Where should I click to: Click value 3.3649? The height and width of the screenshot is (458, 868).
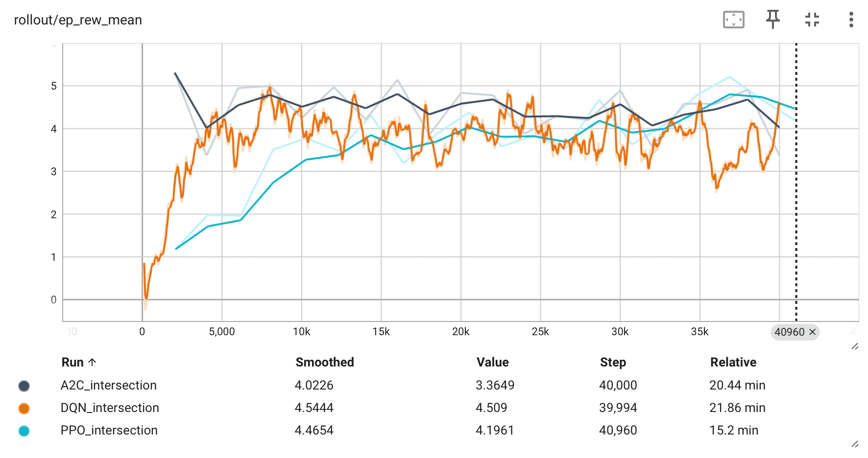click(x=495, y=385)
